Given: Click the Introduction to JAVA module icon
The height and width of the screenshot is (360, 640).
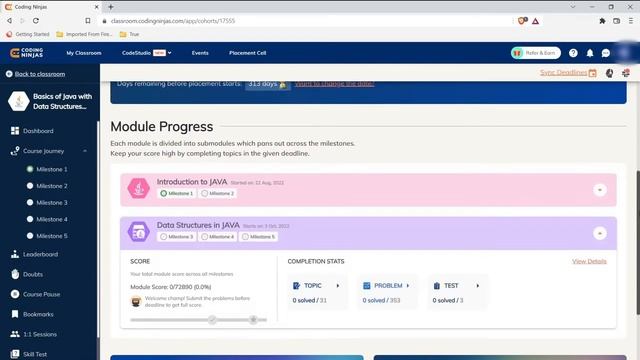Looking at the screenshot, I should point(139,188).
